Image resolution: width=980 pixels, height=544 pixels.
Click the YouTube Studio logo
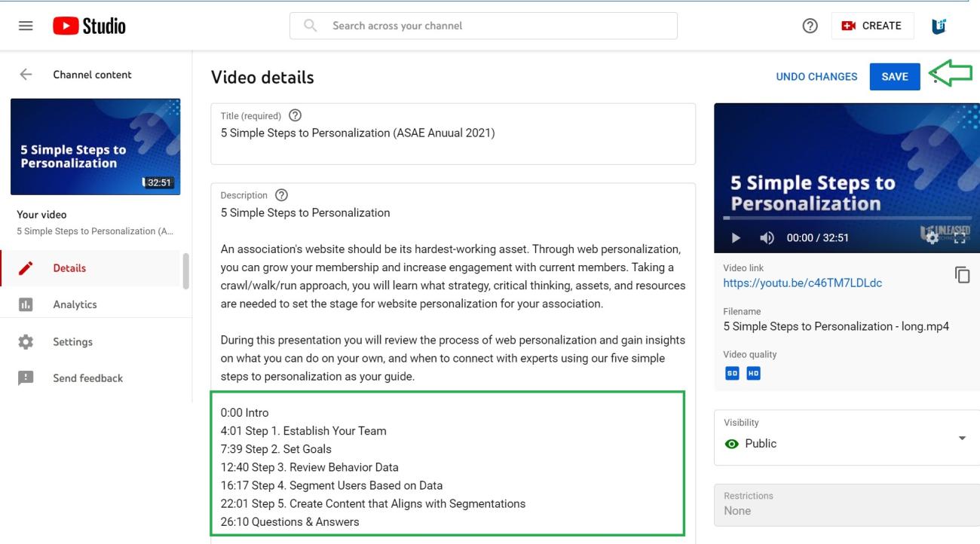[x=90, y=26]
